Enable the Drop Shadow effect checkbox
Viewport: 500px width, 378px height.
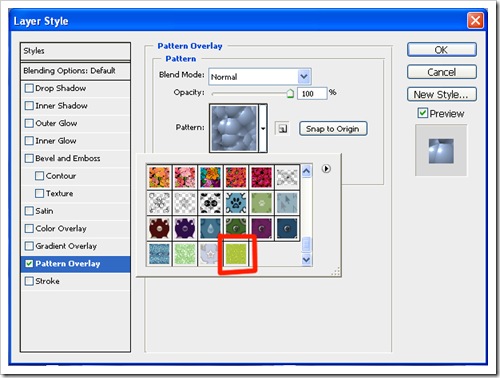pos(29,88)
